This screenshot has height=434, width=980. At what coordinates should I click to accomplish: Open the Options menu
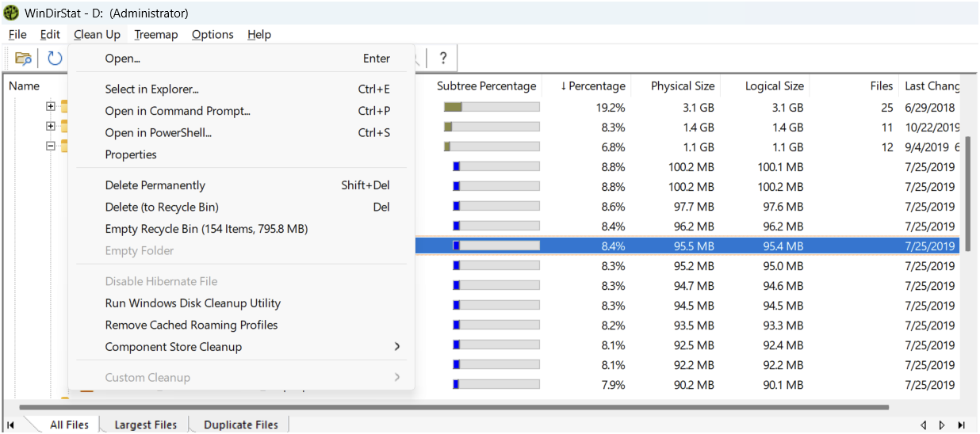click(x=212, y=34)
